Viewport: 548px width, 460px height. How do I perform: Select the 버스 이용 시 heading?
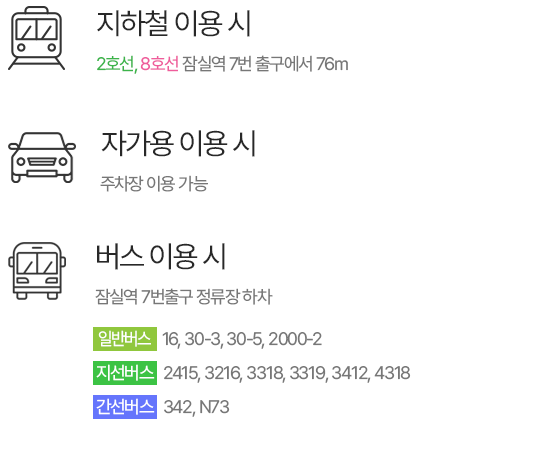tap(161, 256)
